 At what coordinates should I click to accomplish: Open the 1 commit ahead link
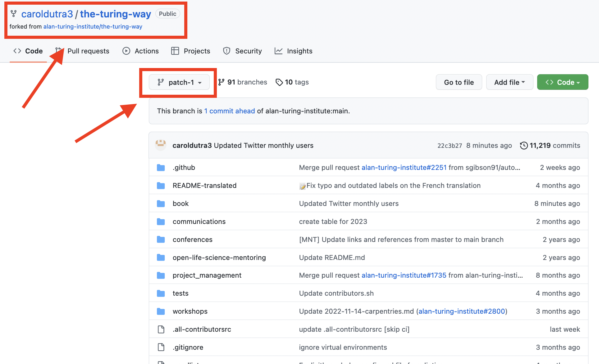coord(229,111)
